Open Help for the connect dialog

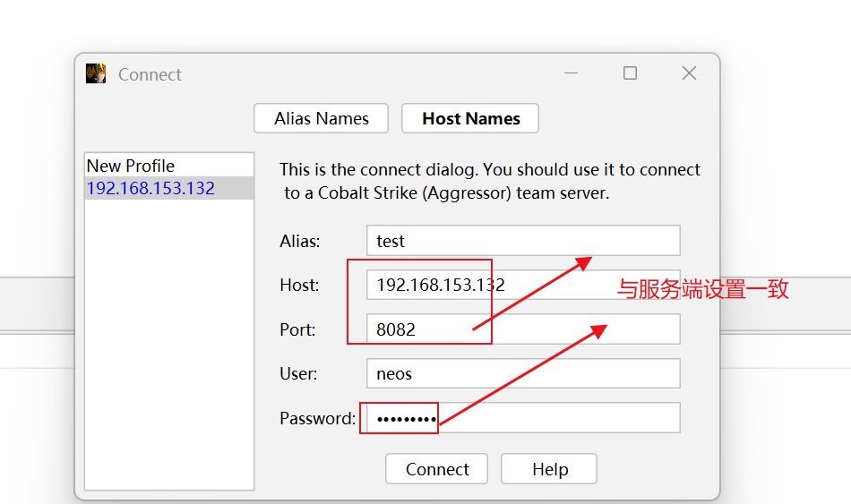[x=549, y=469]
